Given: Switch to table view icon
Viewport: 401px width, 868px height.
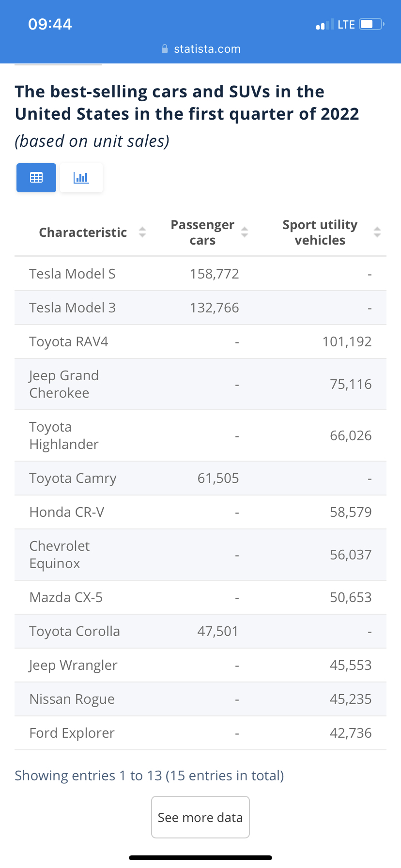Looking at the screenshot, I should pyautogui.click(x=36, y=178).
